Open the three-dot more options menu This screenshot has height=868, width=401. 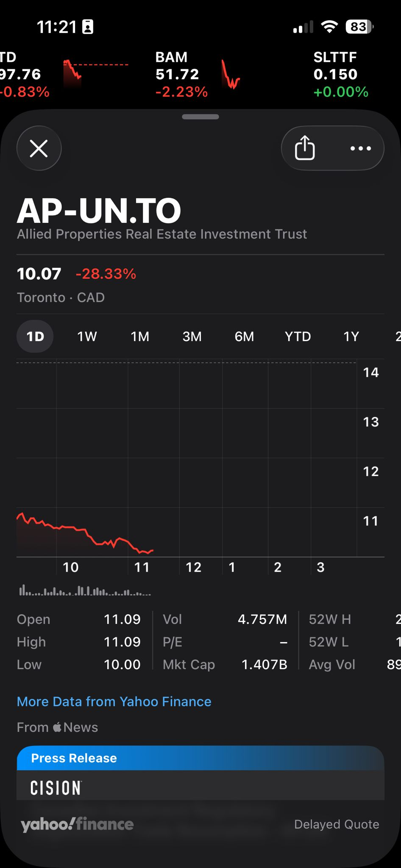360,148
